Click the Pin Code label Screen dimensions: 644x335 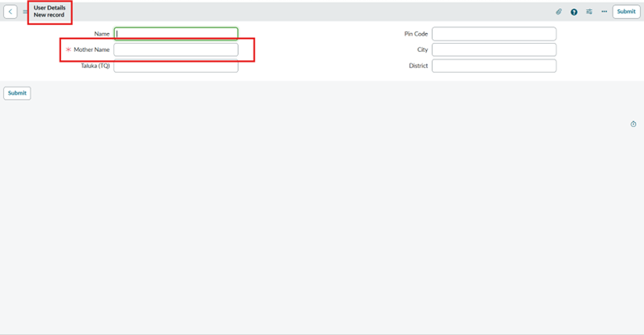[x=415, y=34]
